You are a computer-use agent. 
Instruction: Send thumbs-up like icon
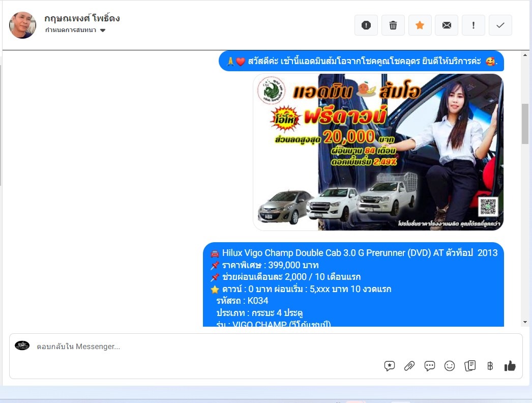[510, 366]
